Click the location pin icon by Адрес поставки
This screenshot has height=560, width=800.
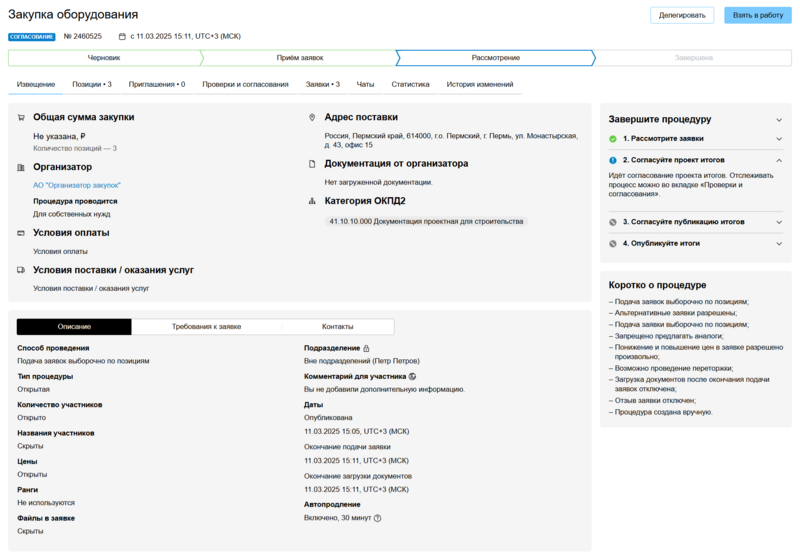click(x=313, y=117)
